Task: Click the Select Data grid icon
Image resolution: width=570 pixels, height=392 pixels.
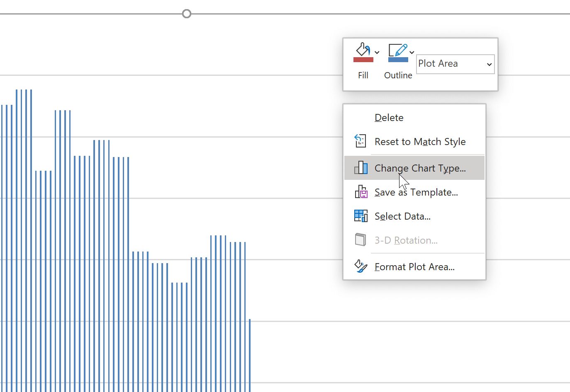Action: pyautogui.click(x=361, y=216)
